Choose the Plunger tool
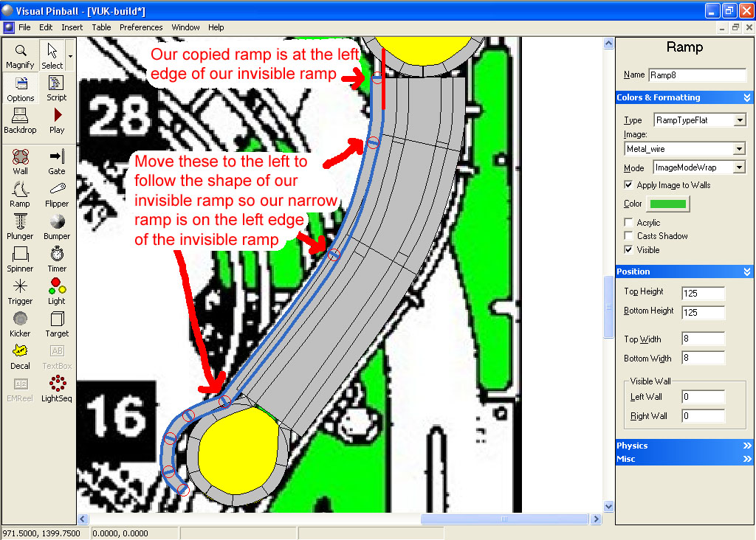The width and height of the screenshot is (756, 540). (x=20, y=226)
